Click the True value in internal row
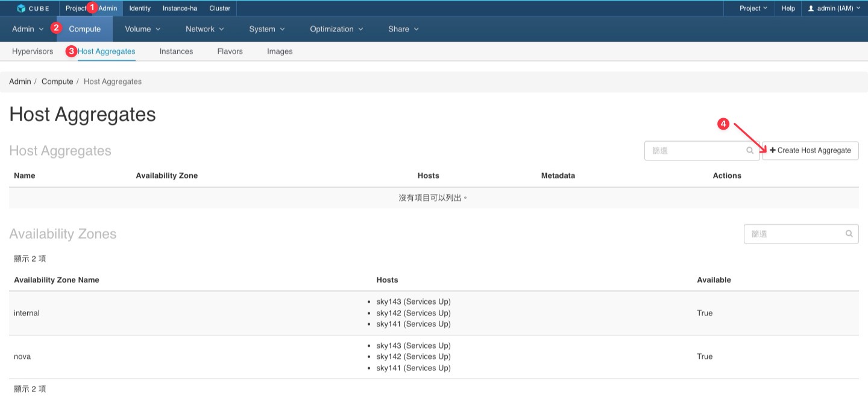The width and height of the screenshot is (868, 401). pos(705,313)
